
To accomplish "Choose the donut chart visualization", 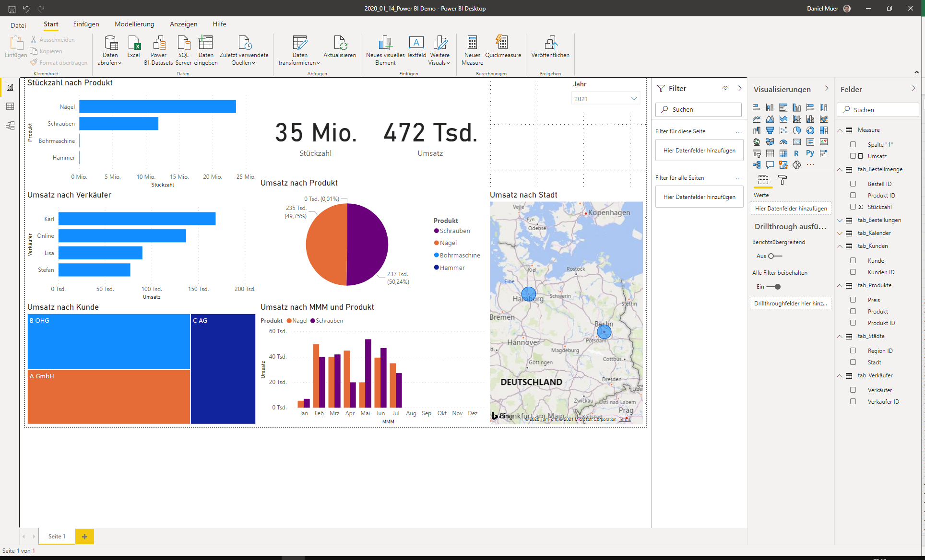I will pyautogui.click(x=810, y=130).
